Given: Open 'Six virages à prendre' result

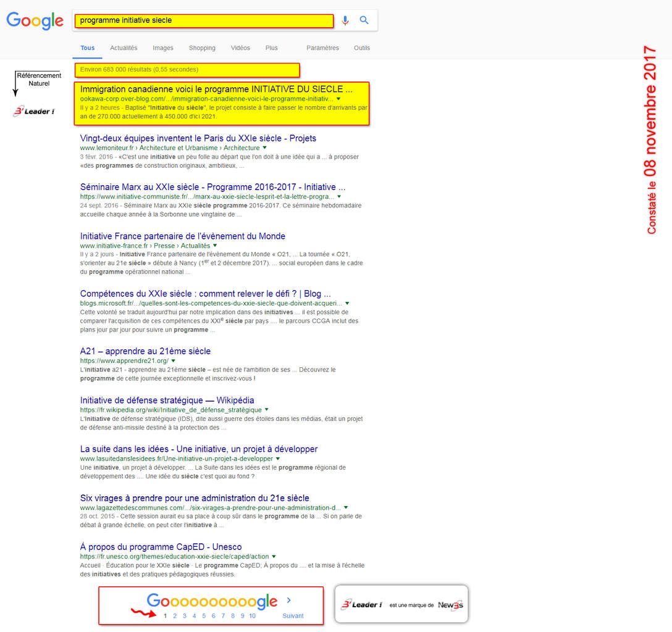Looking at the screenshot, I should point(195,498).
